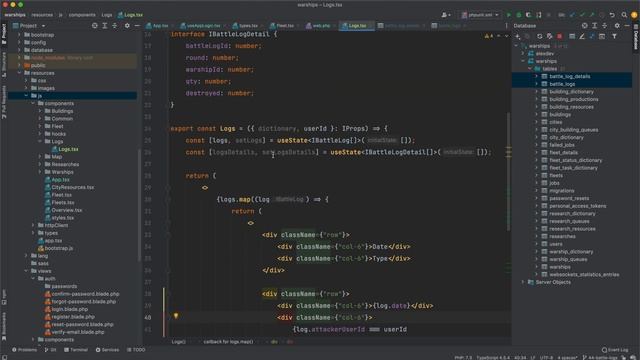
Task: Select opened file target icon in Project panel
Action: (x=95, y=25)
